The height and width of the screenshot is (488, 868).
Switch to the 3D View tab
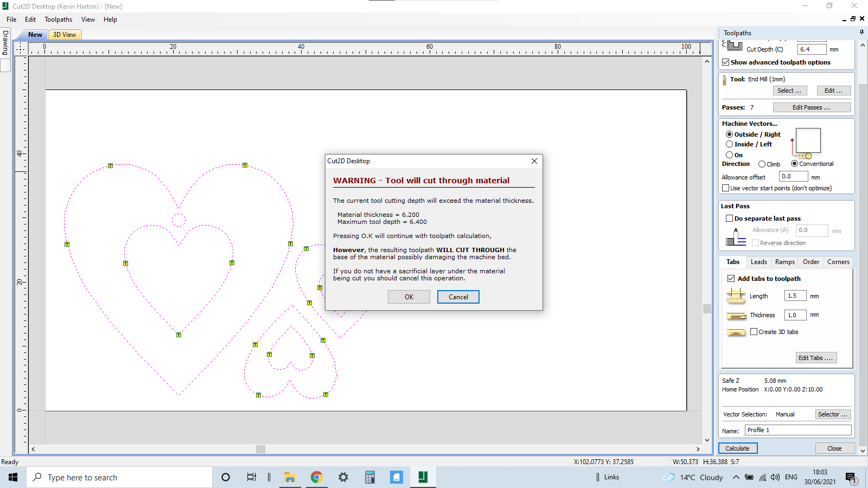[65, 35]
